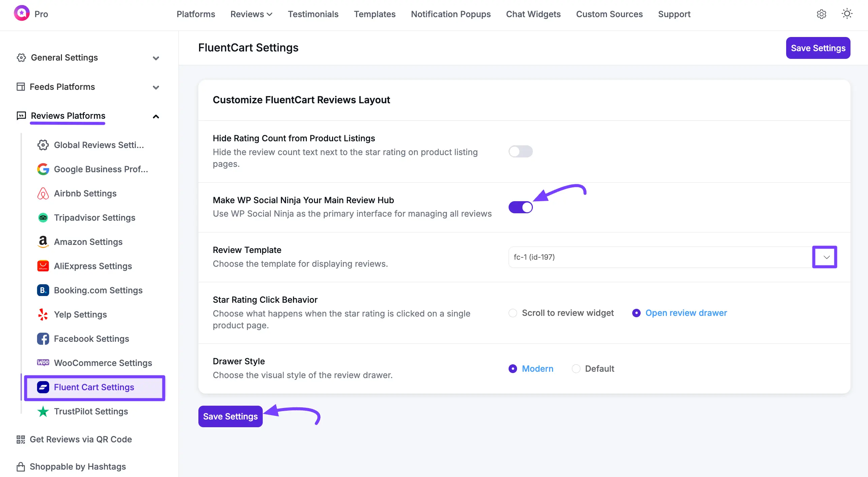Select the Google Business Profile settings icon

43,169
